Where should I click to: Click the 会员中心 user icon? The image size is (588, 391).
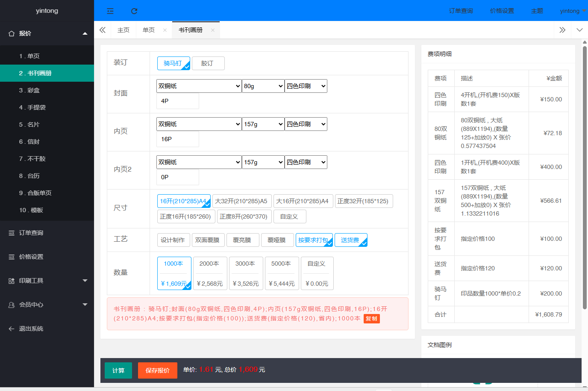point(12,305)
